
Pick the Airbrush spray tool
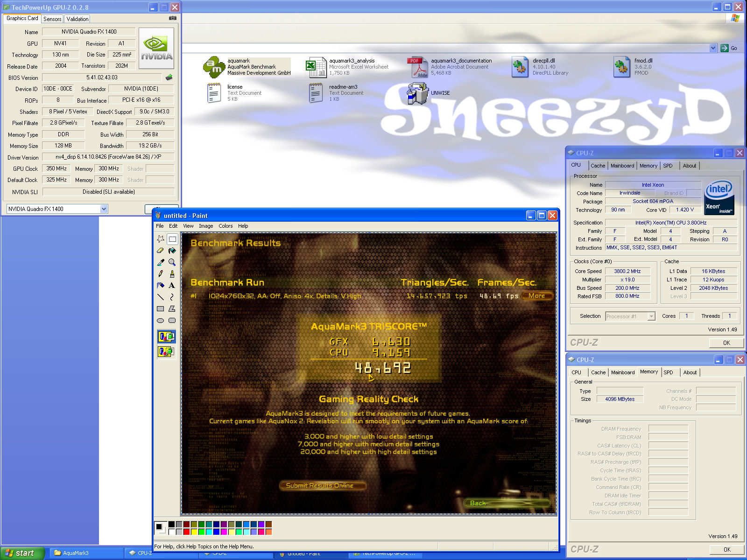[x=161, y=285]
